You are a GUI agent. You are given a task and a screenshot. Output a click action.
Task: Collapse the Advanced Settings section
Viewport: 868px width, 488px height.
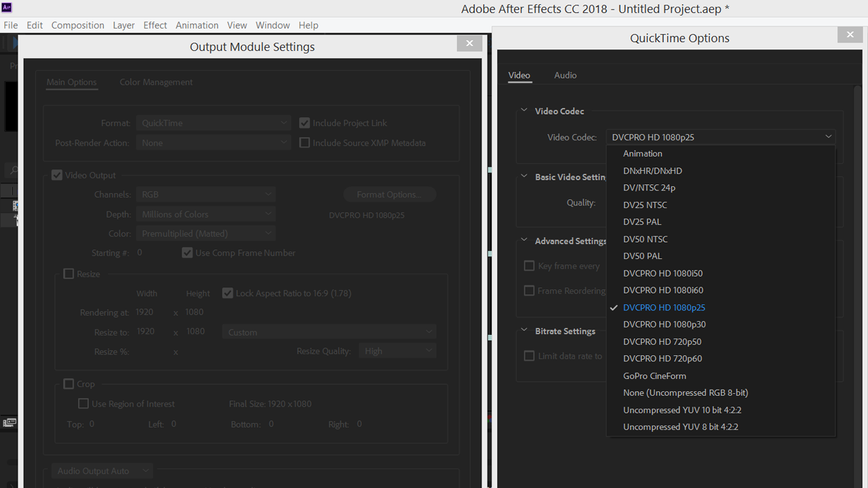coord(524,241)
